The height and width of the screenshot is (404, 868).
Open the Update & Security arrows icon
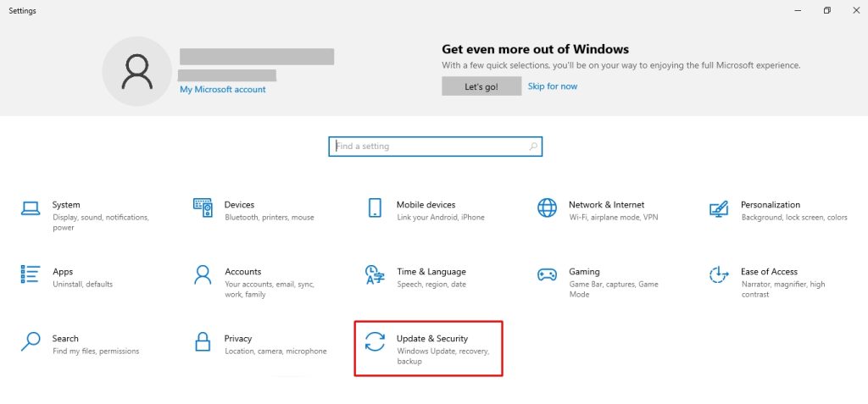tap(375, 341)
